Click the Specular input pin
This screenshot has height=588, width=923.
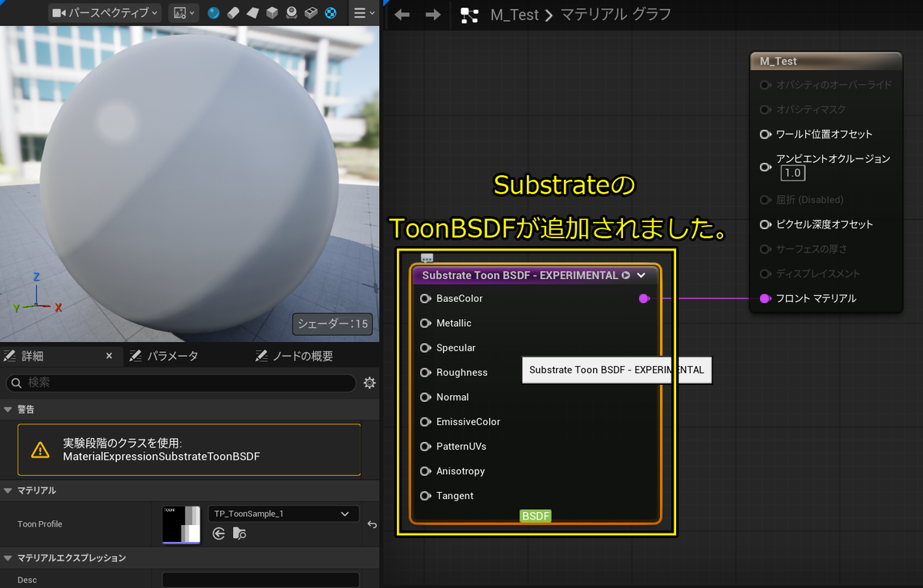coord(425,347)
